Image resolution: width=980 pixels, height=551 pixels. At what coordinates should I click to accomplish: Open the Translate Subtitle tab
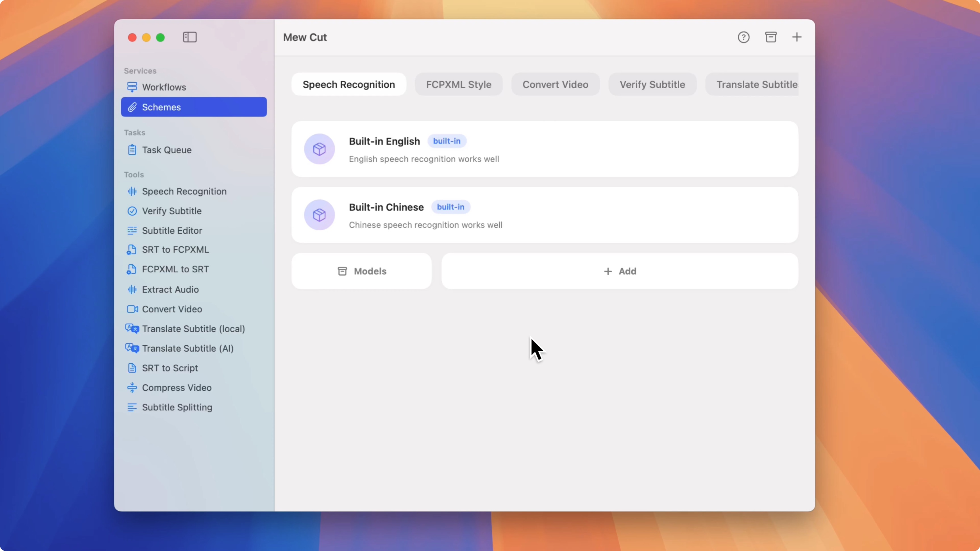coord(756,84)
